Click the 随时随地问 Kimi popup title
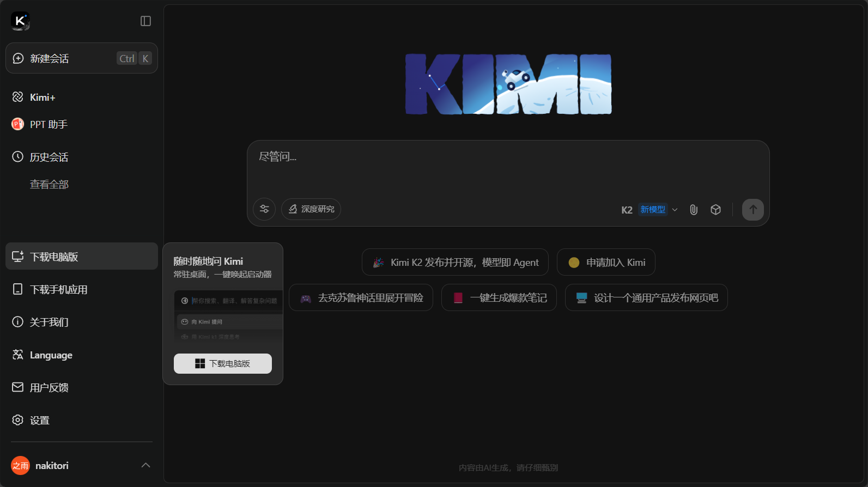The height and width of the screenshot is (487, 868). click(x=208, y=261)
